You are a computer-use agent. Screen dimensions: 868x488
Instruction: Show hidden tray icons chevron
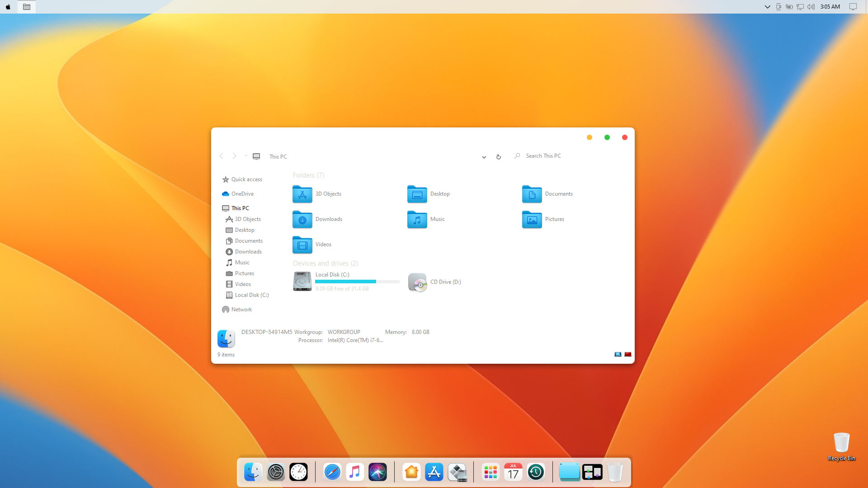(x=767, y=7)
